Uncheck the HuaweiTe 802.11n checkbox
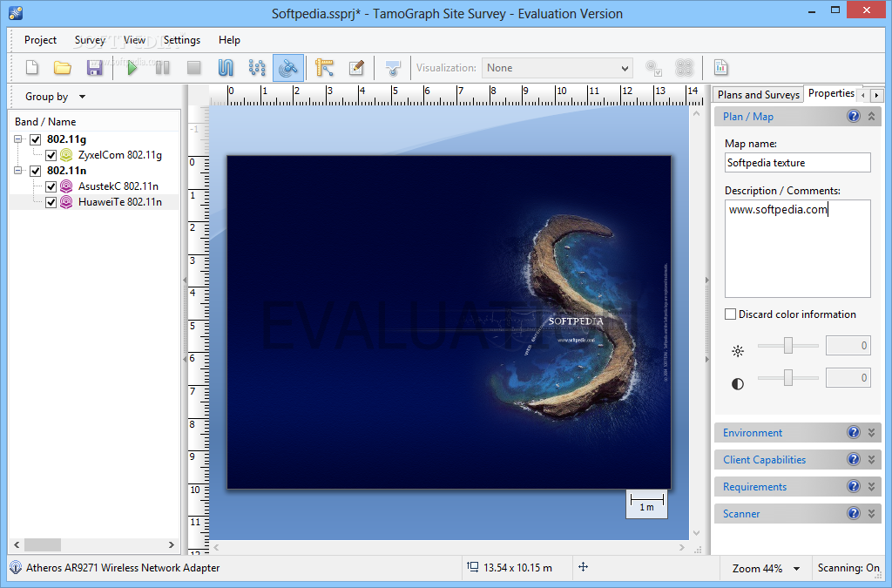The height and width of the screenshot is (588, 892). [x=51, y=202]
